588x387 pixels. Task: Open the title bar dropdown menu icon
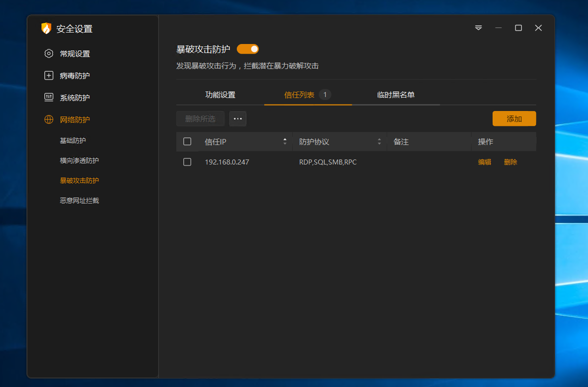coord(478,28)
